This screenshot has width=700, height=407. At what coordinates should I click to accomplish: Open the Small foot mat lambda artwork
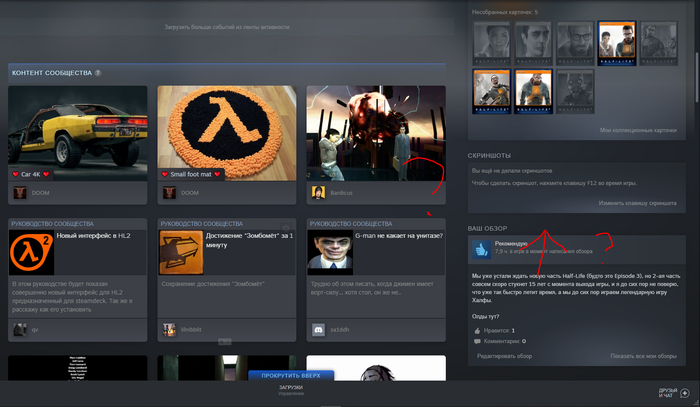[x=227, y=133]
